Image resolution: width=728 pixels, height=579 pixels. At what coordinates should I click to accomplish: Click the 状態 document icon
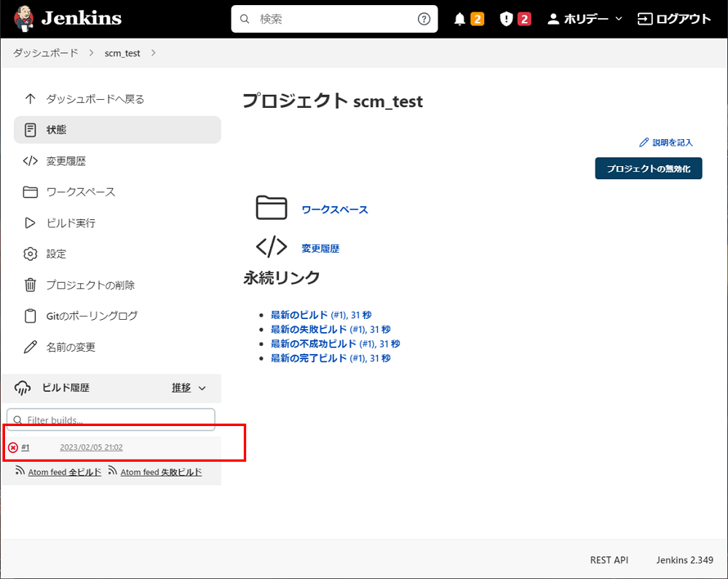click(x=30, y=130)
